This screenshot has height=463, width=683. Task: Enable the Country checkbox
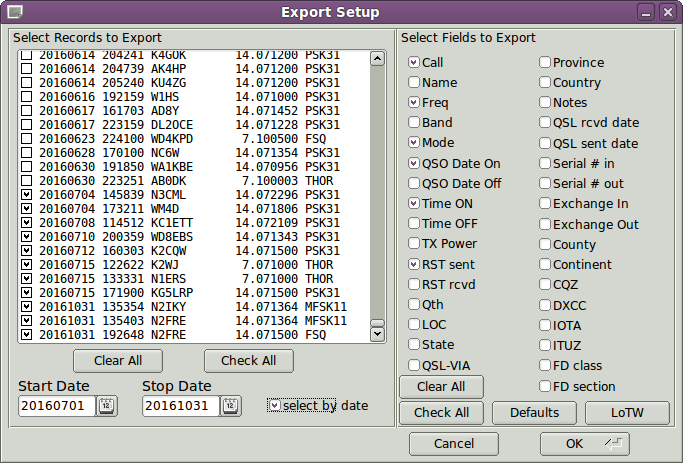pyautogui.click(x=544, y=82)
